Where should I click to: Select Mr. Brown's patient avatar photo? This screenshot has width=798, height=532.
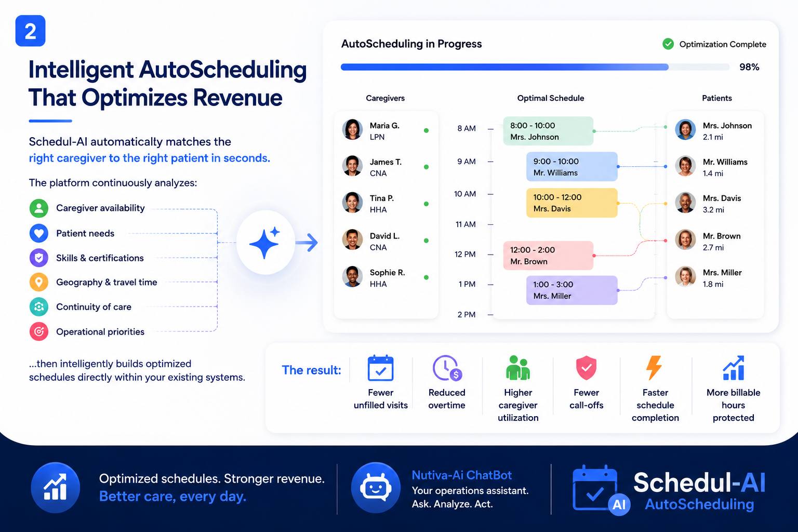point(685,240)
